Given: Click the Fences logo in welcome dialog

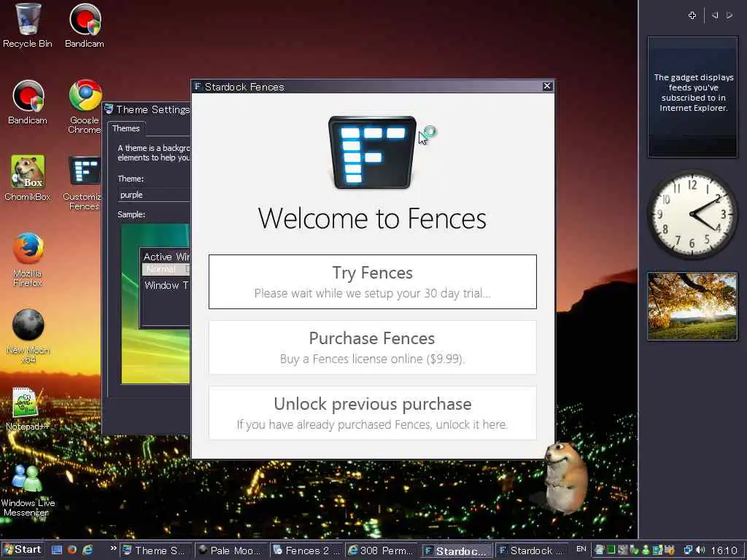Looking at the screenshot, I should pos(372,152).
